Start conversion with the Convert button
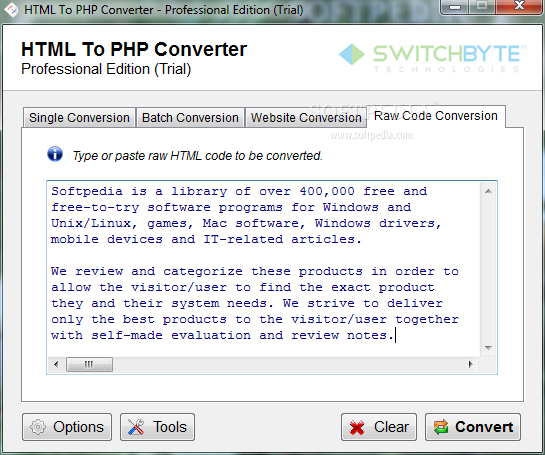The image size is (545, 455). (473, 427)
